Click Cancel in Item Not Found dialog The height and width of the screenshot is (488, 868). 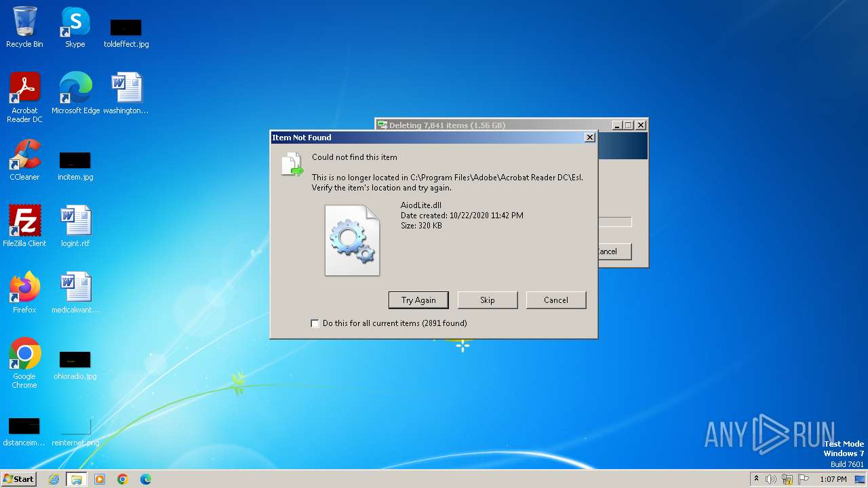[556, 300]
